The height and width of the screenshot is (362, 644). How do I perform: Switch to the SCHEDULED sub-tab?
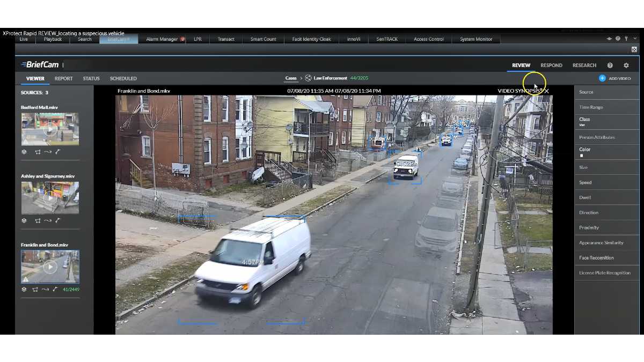pyautogui.click(x=123, y=78)
